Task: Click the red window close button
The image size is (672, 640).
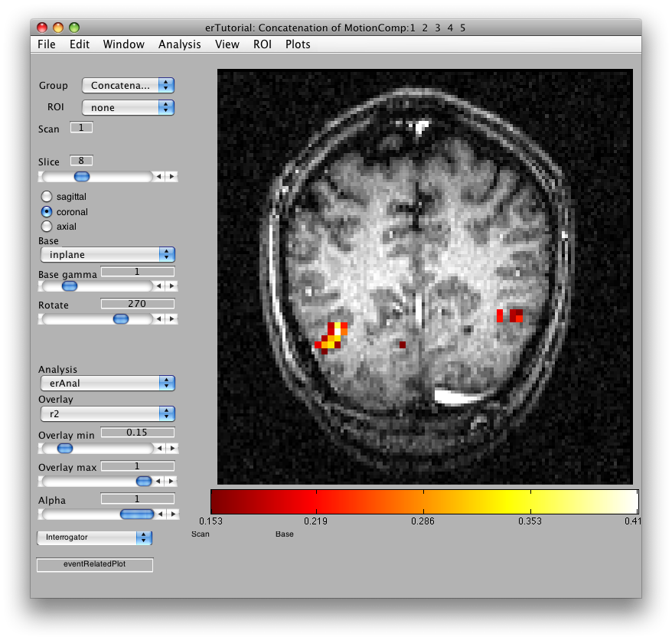Action: click(42, 28)
